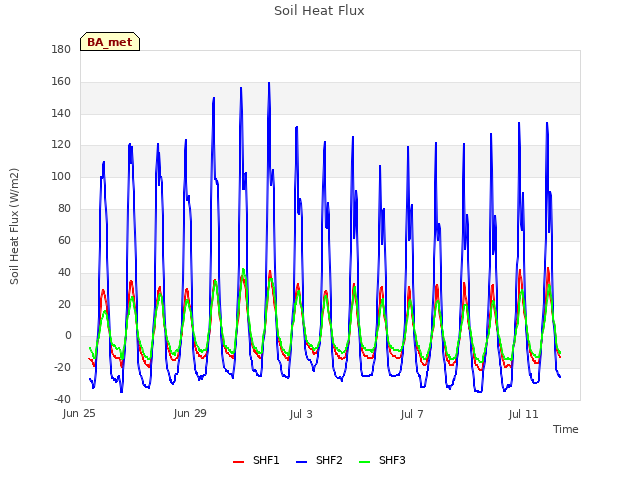
Task: Click the Jun 29 x-axis tick label
Action: tap(190, 413)
